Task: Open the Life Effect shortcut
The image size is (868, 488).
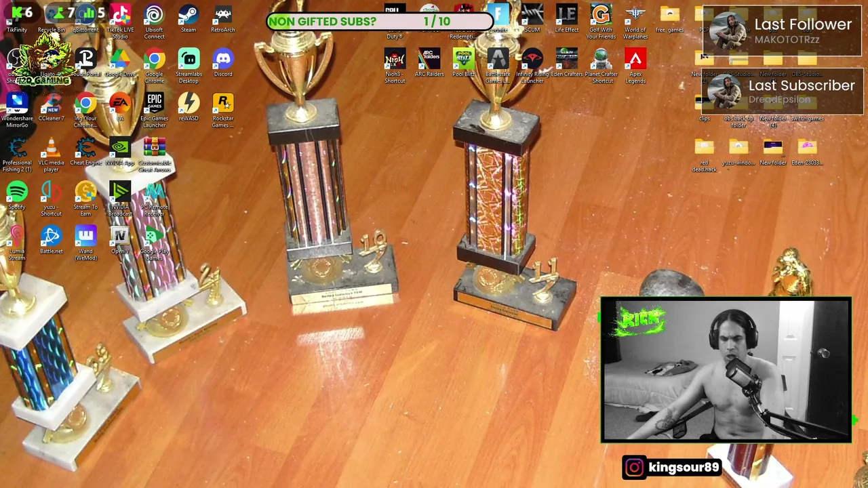Action: [567, 19]
